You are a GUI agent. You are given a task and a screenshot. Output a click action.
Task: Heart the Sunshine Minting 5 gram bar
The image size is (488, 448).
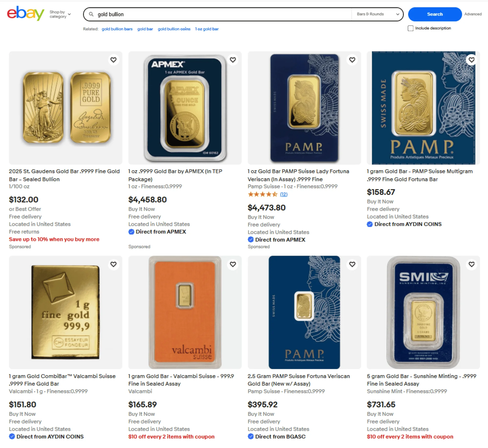pos(471,264)
